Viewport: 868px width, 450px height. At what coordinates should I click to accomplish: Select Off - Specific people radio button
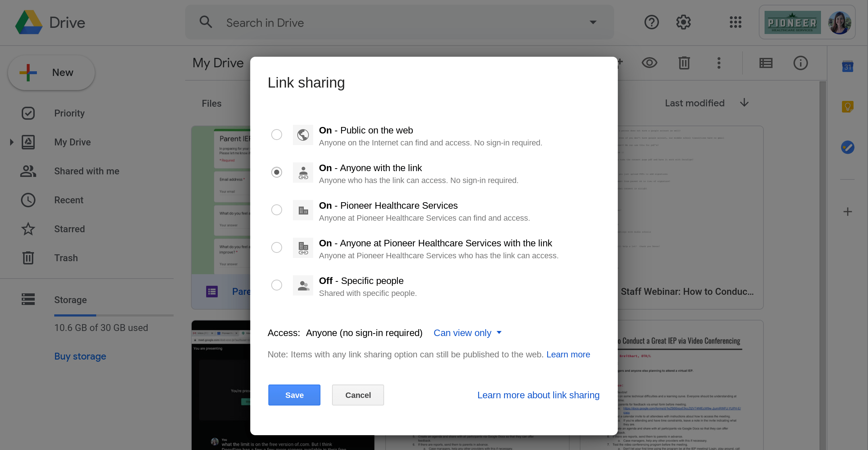click(x=277, y=285)
